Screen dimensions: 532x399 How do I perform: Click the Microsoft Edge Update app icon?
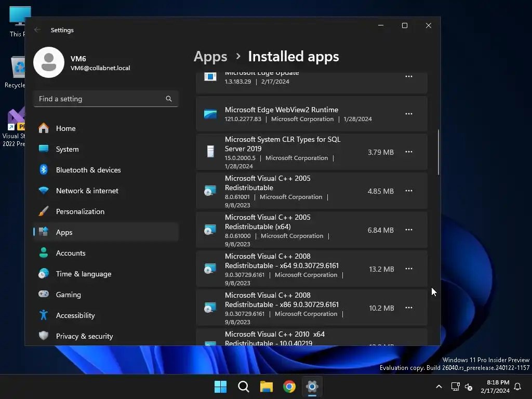[x=210, y=77]
